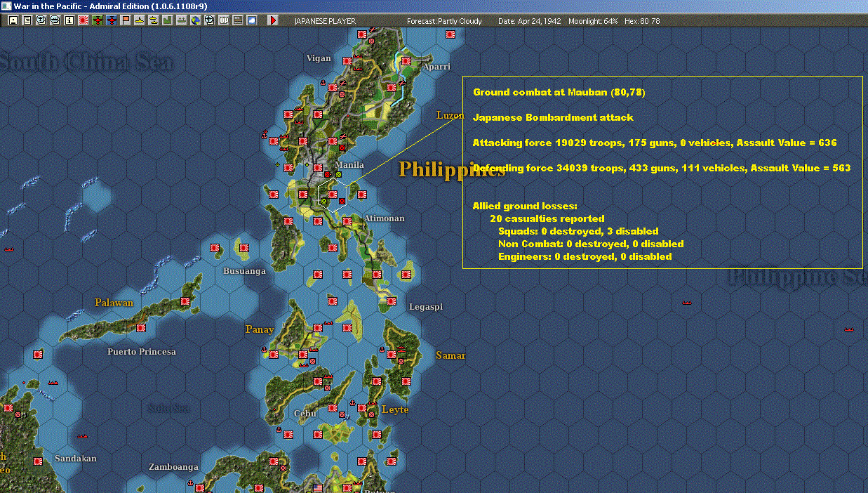Click the Samar island label

[x=450, y=355]
